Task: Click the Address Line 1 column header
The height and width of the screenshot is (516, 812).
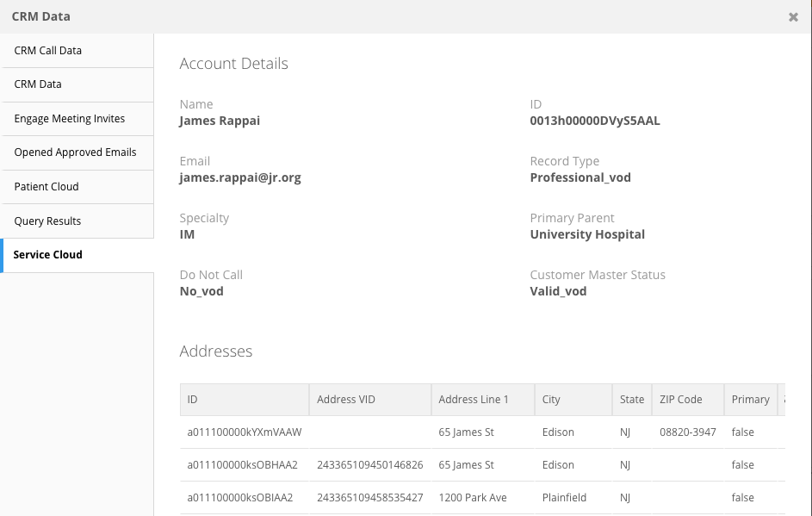Action: coord(474,400)
